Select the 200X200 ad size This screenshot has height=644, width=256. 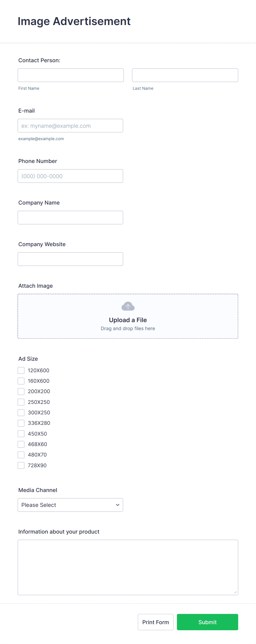click(x=21, y=391)
